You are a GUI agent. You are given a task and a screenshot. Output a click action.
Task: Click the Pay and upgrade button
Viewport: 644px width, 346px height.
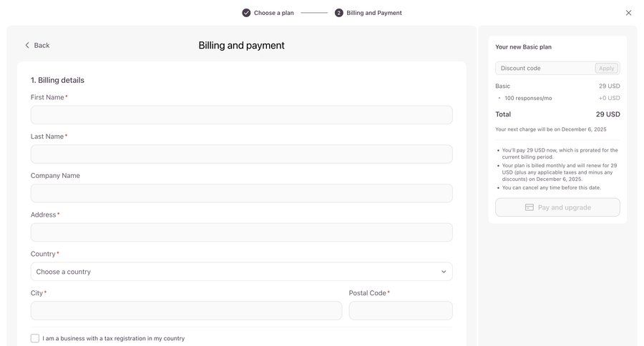(x=557, y=207)
